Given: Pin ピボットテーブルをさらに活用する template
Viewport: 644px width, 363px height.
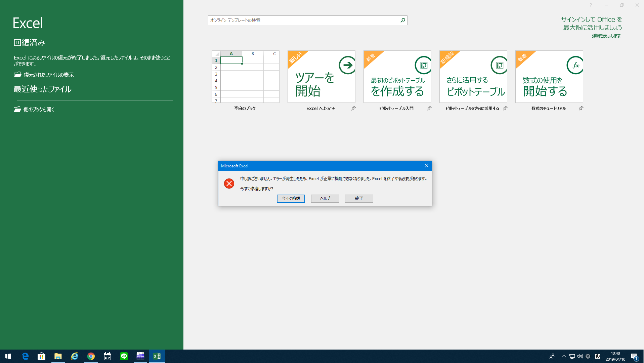Looking at the screenshot, I should (505, 108).
